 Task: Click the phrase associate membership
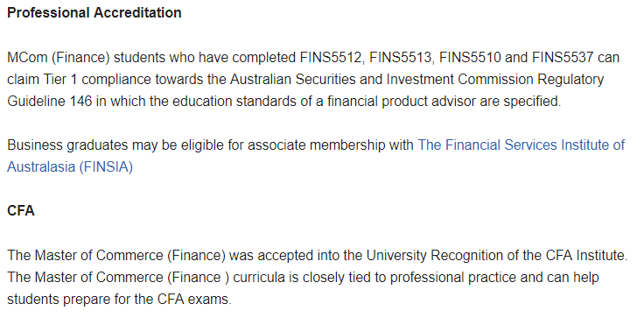(316, 145)
